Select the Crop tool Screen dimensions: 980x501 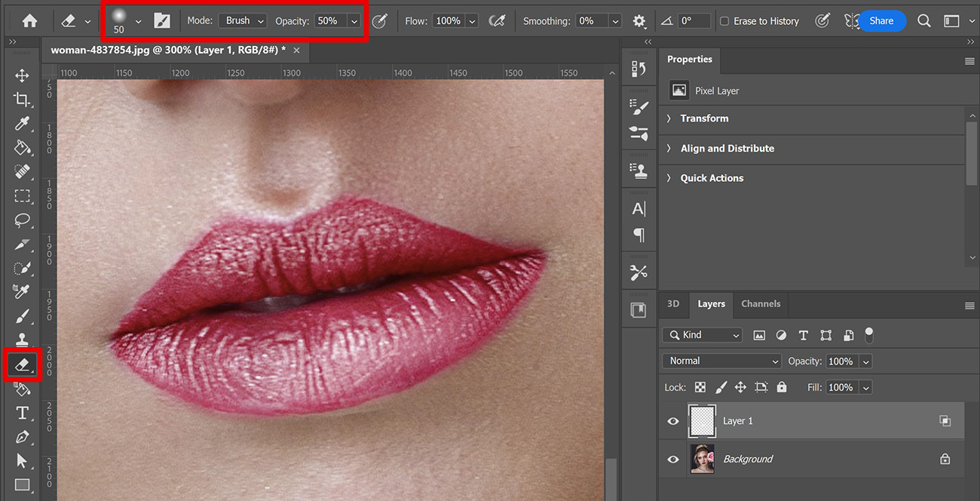(x=22, y=99)
